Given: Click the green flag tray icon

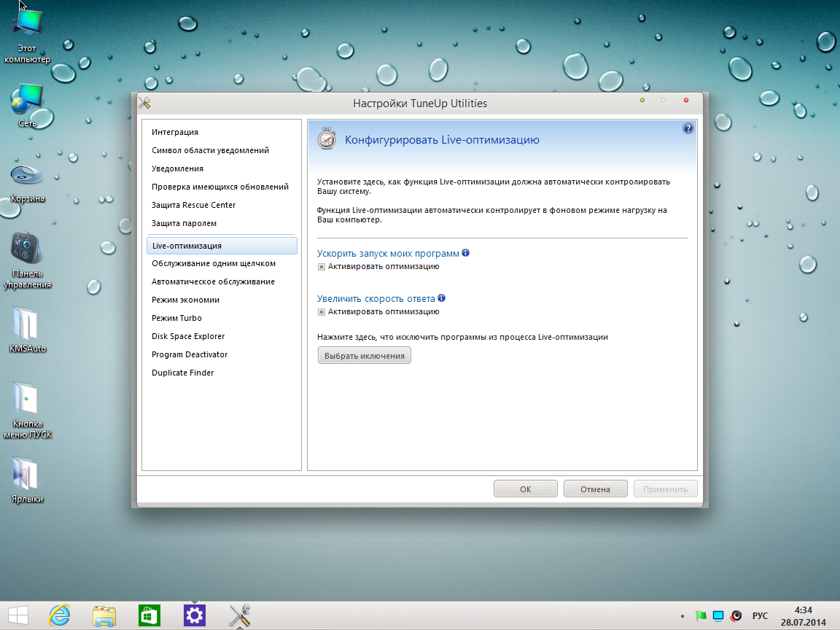Looking at the screenshot, I should pos(701,616).
